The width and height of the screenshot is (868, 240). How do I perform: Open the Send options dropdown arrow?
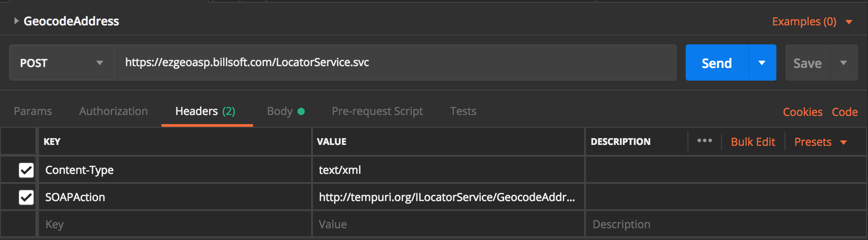[762, 63]
